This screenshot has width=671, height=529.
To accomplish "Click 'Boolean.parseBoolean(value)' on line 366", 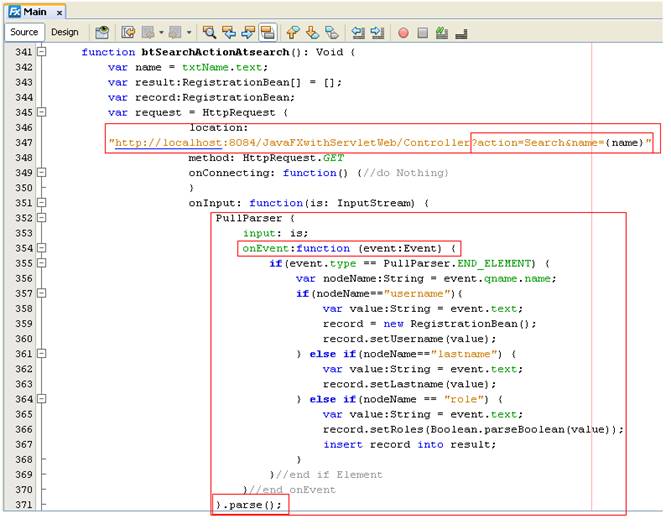I will (520, 429).
